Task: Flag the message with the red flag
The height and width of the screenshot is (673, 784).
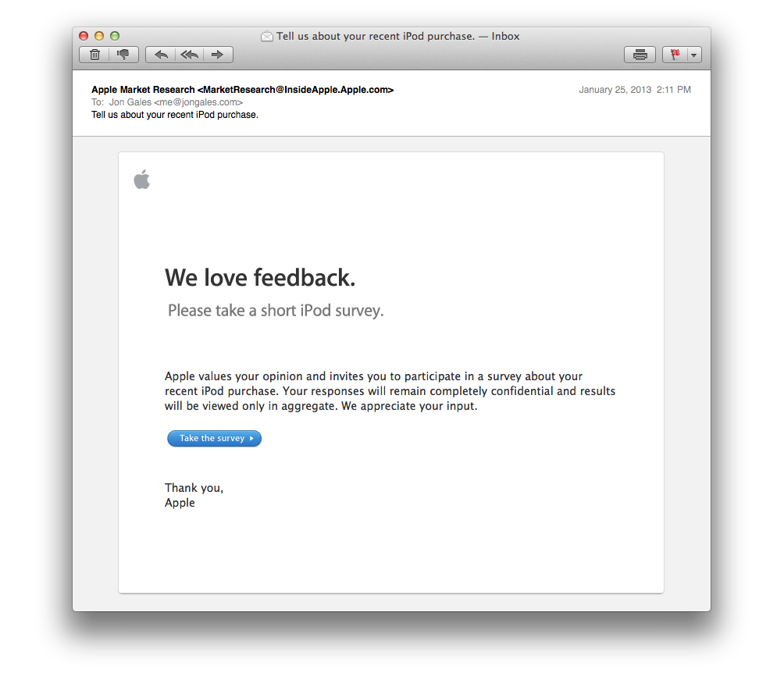Action: coord(675,55)
